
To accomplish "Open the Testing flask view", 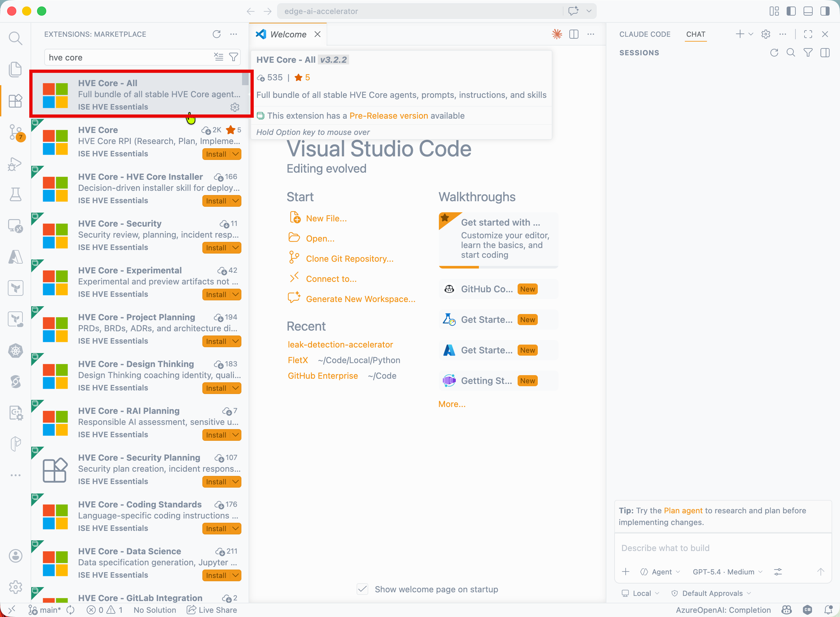I will coord(15,195).
